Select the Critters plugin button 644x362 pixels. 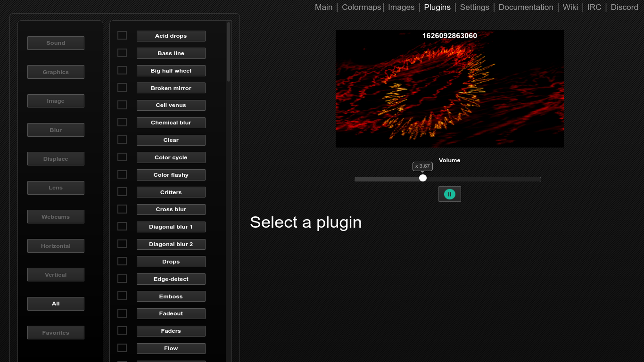(x=171, y=192)
